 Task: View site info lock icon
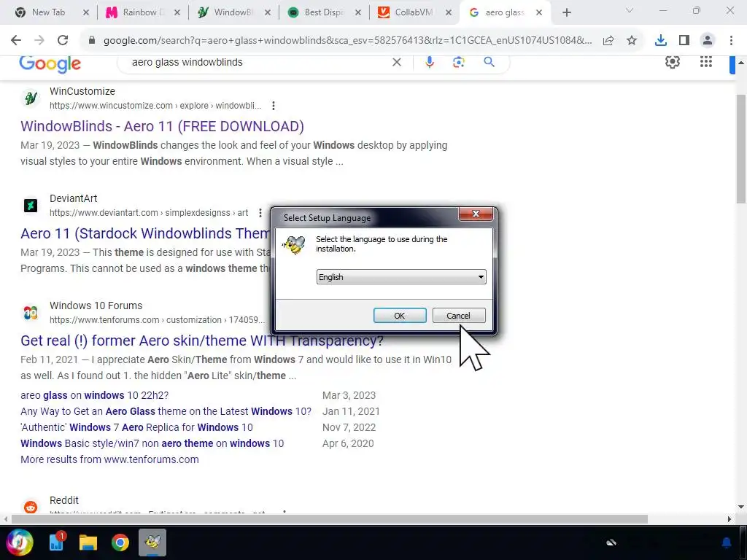[x=92, y=41]
